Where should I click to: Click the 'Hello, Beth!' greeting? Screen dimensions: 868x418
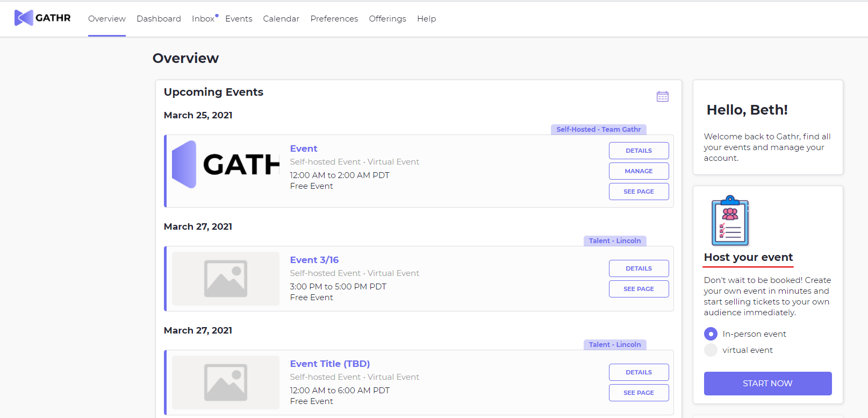pos(747,110)
